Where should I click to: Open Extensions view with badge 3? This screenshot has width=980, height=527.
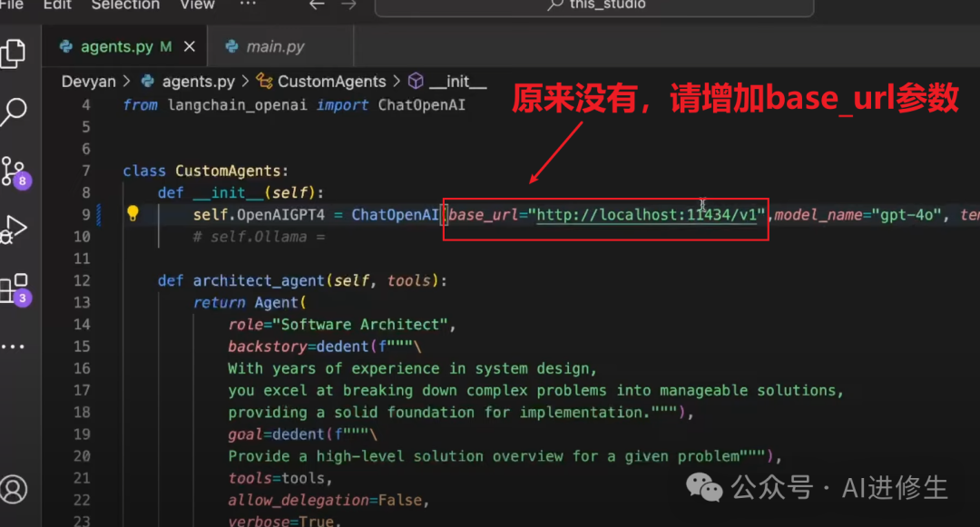click(15, 289)
